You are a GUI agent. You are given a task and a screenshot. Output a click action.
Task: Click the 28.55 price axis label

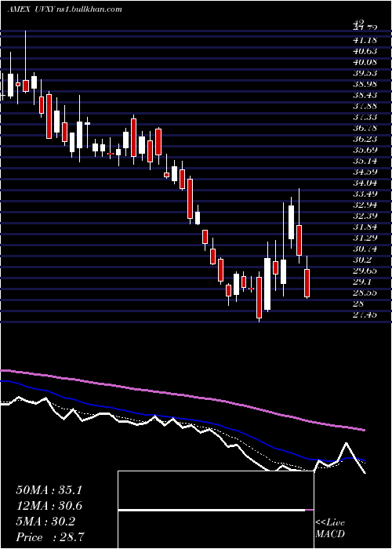pos(366,293)
